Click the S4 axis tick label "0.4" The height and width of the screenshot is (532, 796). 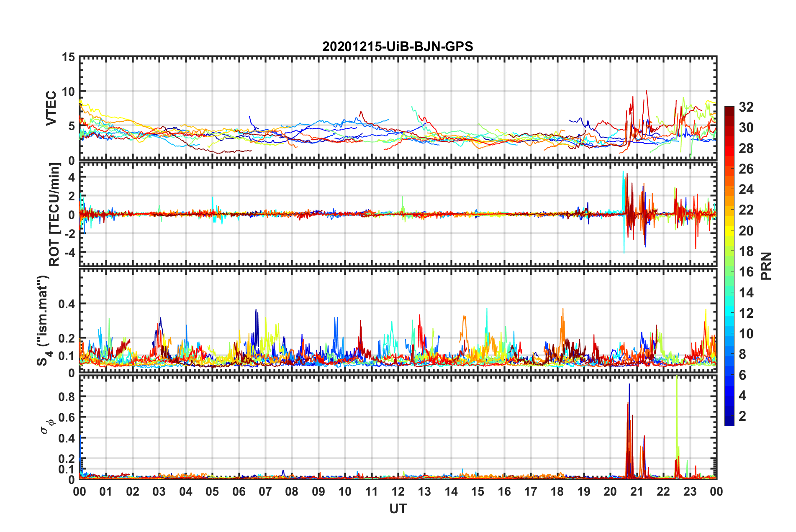pyautogui.click(x=67, y=304)
